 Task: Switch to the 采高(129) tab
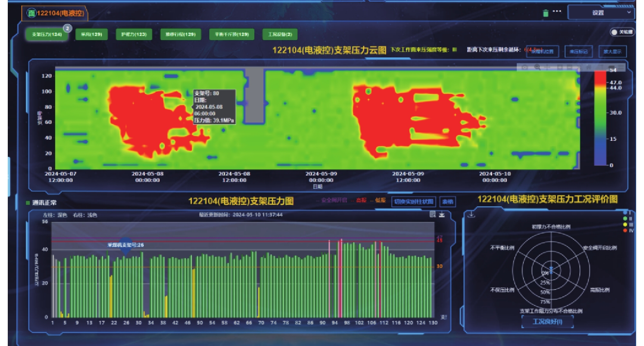point(91,34)
